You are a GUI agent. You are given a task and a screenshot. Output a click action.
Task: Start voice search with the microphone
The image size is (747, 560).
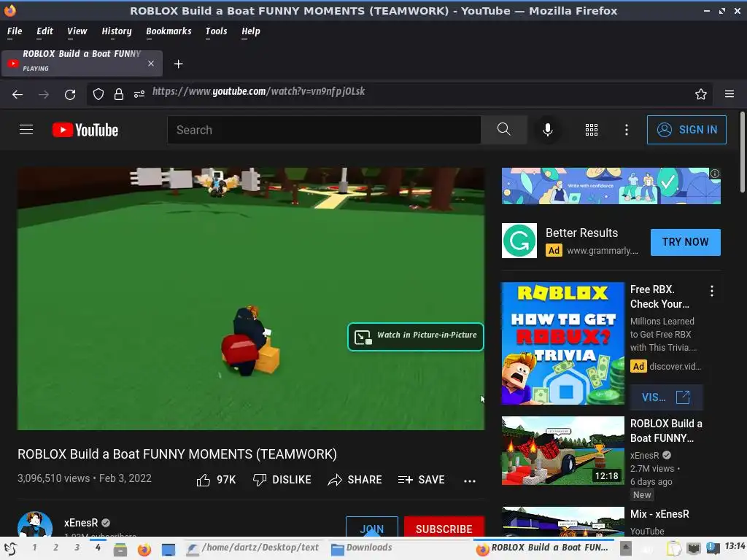click(x=548, y=130)
